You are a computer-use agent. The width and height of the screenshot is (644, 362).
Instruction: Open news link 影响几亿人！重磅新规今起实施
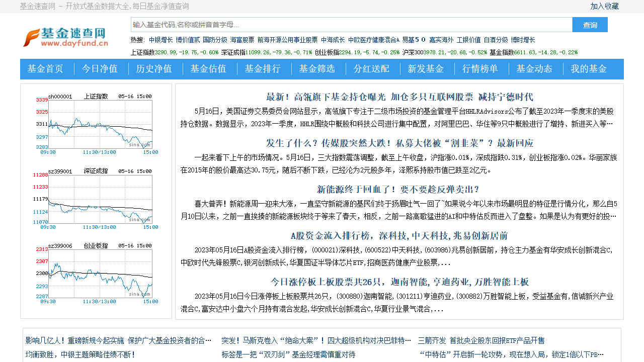119,340
